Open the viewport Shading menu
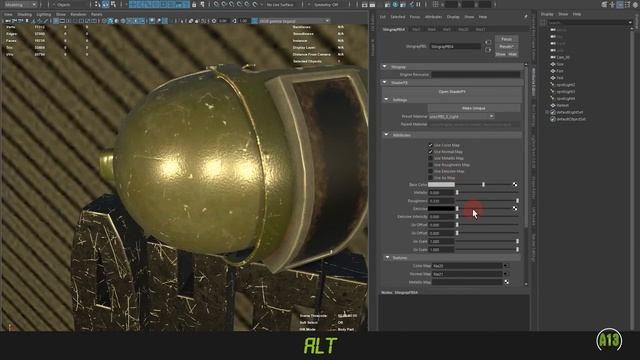The height and width of the screenshot is (360, 640). click(24, 14)
